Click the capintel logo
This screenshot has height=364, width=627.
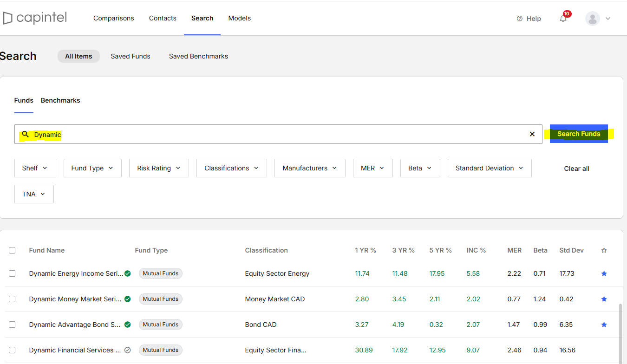tap(35, 18)
